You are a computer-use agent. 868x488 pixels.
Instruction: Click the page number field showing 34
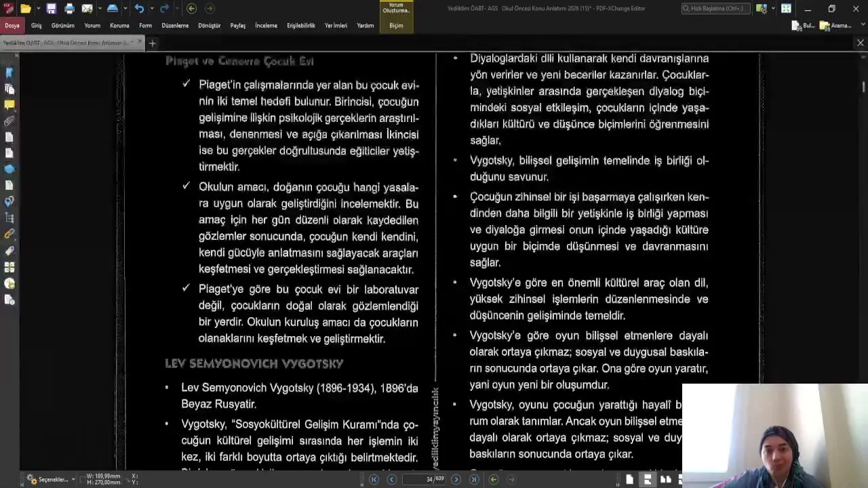point(423,479)
